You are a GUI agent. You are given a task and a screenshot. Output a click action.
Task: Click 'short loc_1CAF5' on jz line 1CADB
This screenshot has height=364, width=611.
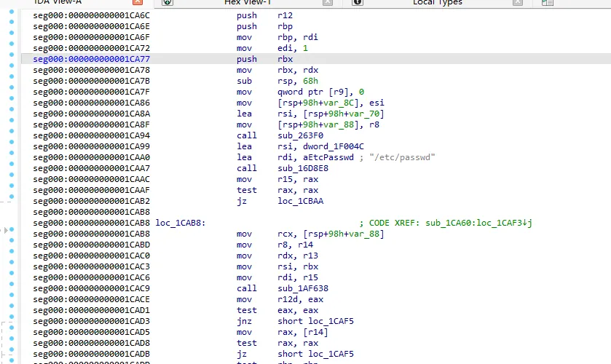point(315,354)
